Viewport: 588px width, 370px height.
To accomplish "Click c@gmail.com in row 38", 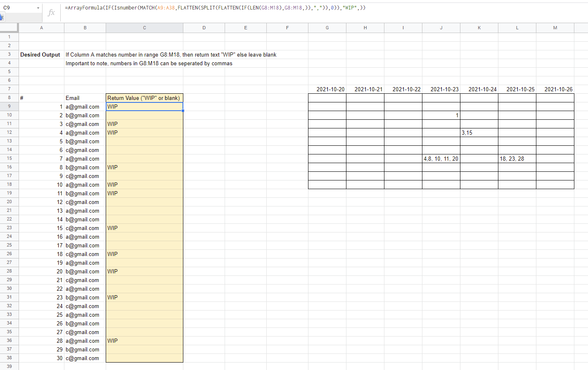I will (85, 358).
